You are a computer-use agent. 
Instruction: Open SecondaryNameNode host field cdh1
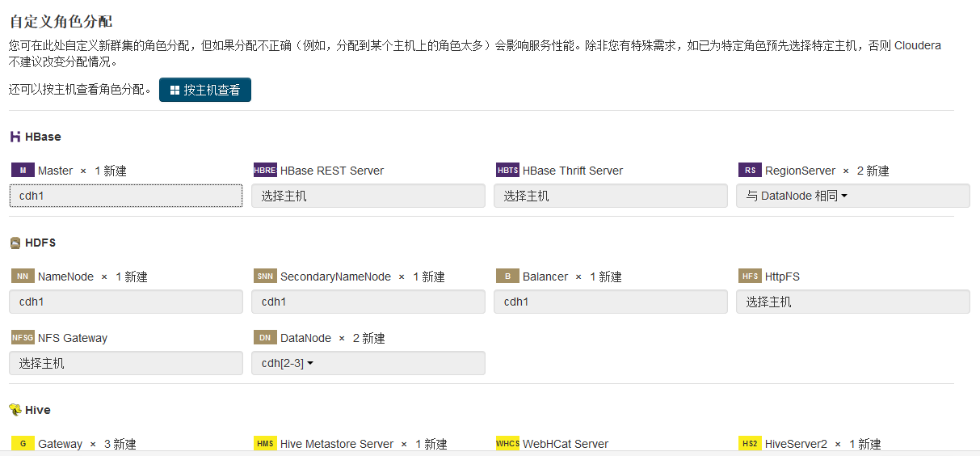click(368, 302)
